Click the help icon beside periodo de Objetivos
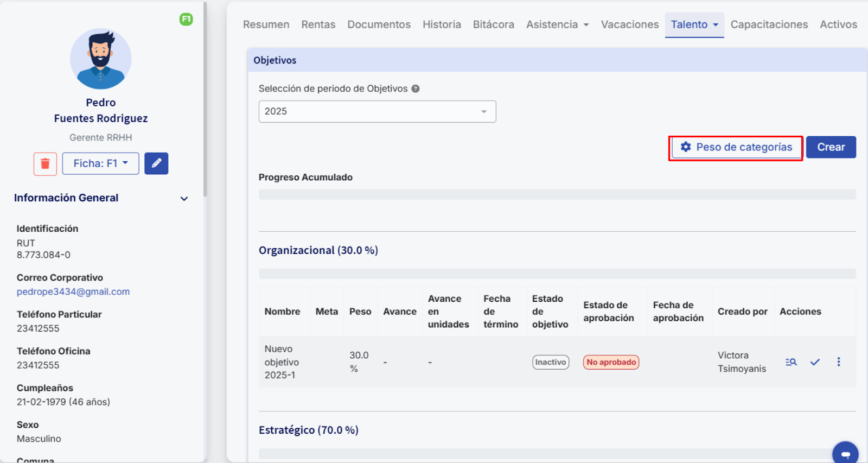 tap(416, 88)
